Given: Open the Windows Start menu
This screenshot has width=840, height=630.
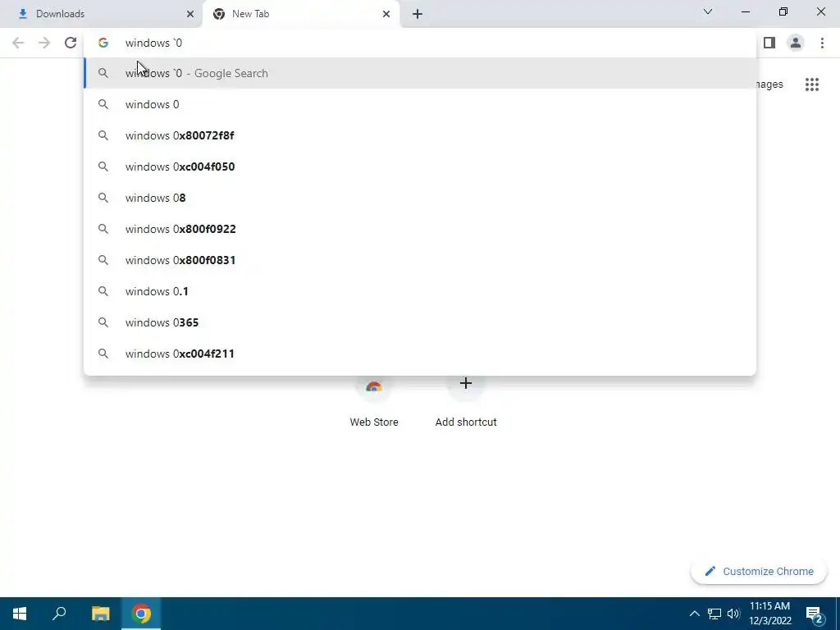Looking at the screenshot, I should click(x=20, y=614).
